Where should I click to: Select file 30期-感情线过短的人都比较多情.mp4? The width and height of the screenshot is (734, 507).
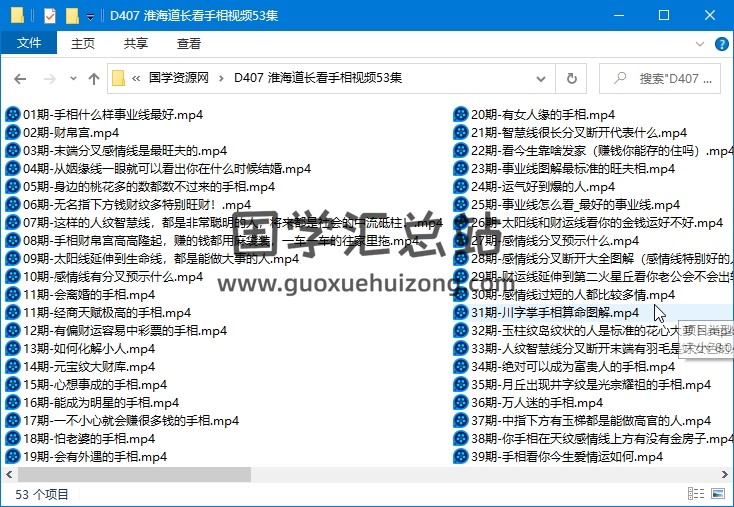[x=565, y=294]
